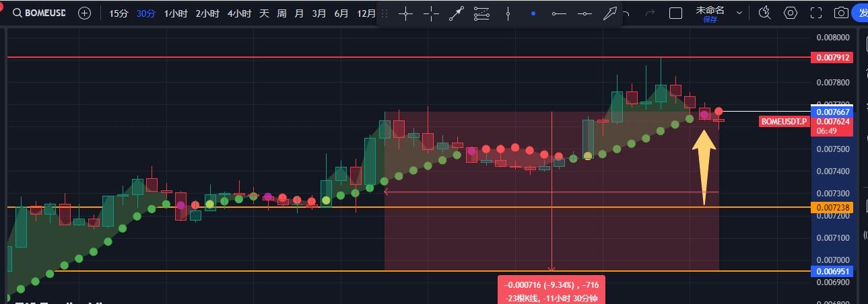Click the 0.006951 blue price label

pyautogui.click(x=834, y=271)
